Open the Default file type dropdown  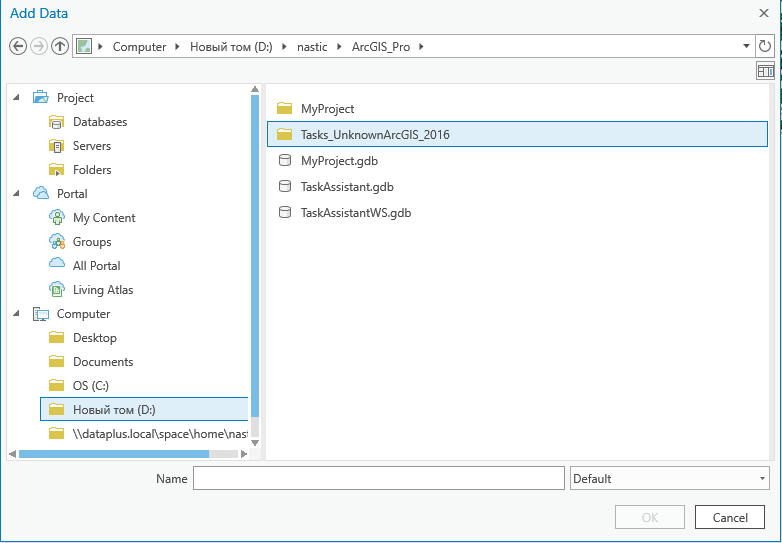click(x=669, y=479)
